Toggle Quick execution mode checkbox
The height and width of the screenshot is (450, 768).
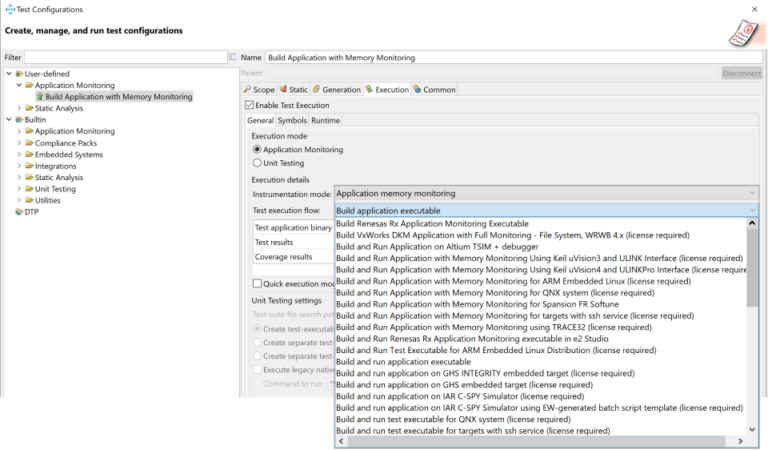click(x=257, y=284)
